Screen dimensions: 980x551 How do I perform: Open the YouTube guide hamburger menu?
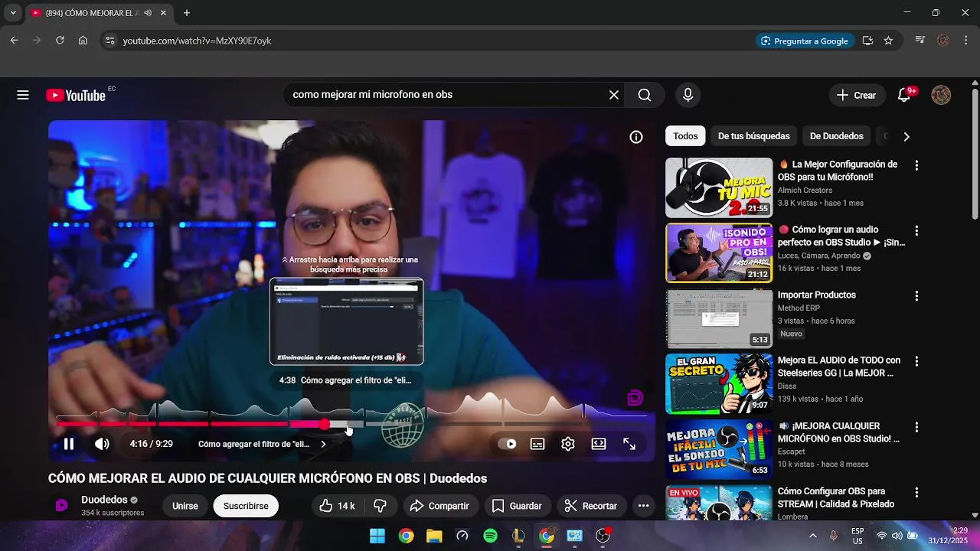23,95
